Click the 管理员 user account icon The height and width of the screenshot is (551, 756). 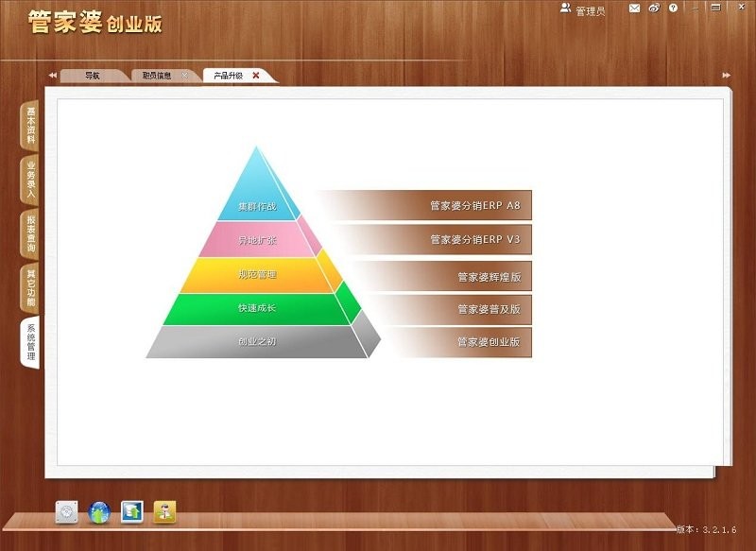(565, 9)
